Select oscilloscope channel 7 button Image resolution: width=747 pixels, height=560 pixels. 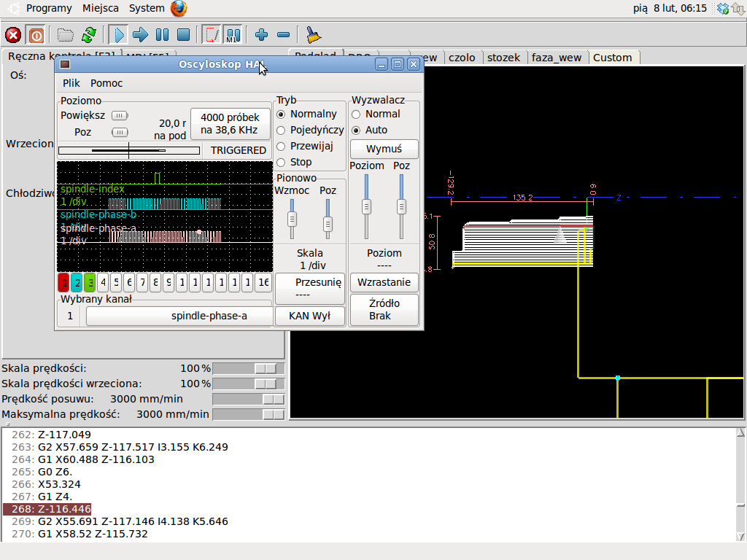point(142,282)
